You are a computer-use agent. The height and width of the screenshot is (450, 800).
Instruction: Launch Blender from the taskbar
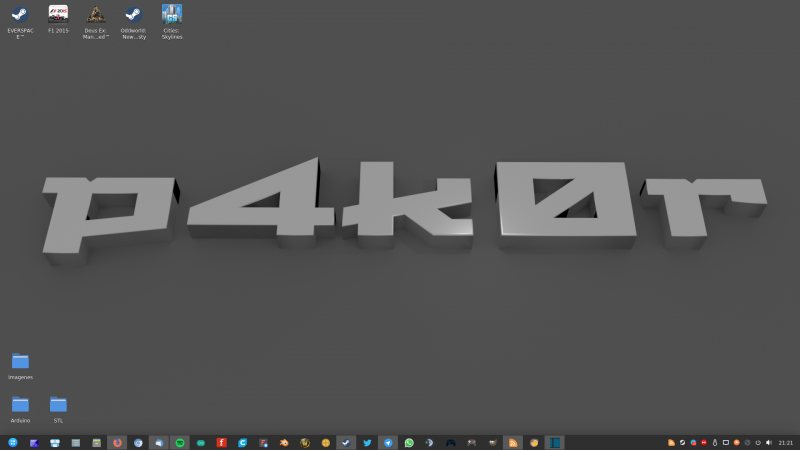(284, 442)
